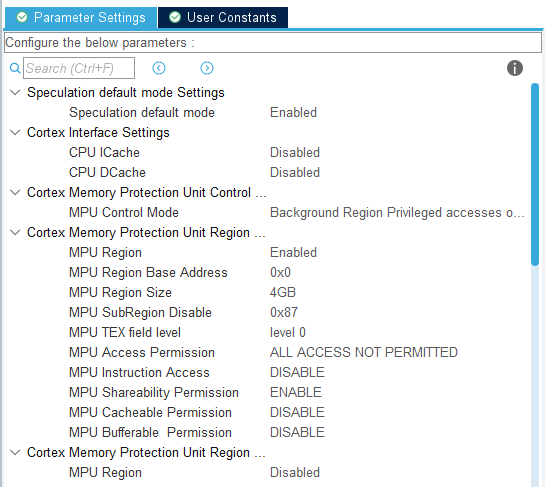Screen dimensions: 545x487
Task: Switch to the User Constants tab
Action: tap(223, 17)
